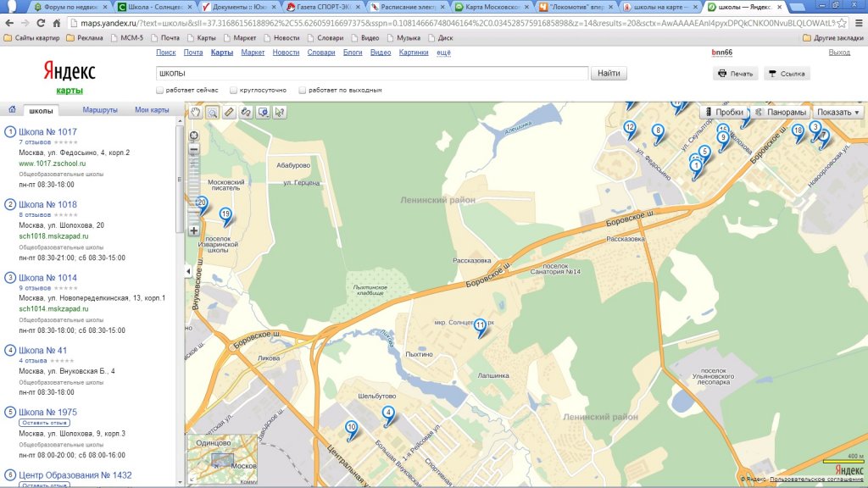The height and width of the screenshot is (488, 868).
Task: Click the Выход logout link
Action: 839,53
